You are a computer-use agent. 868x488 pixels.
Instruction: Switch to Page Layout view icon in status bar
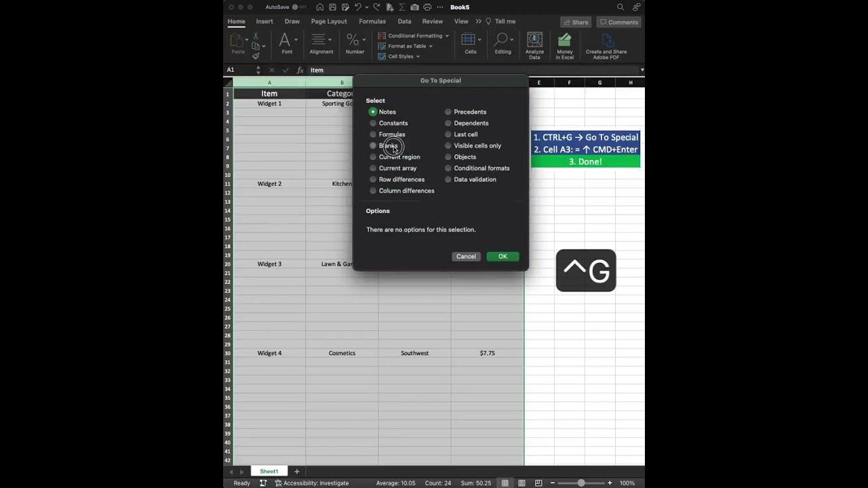pos(522,483)
